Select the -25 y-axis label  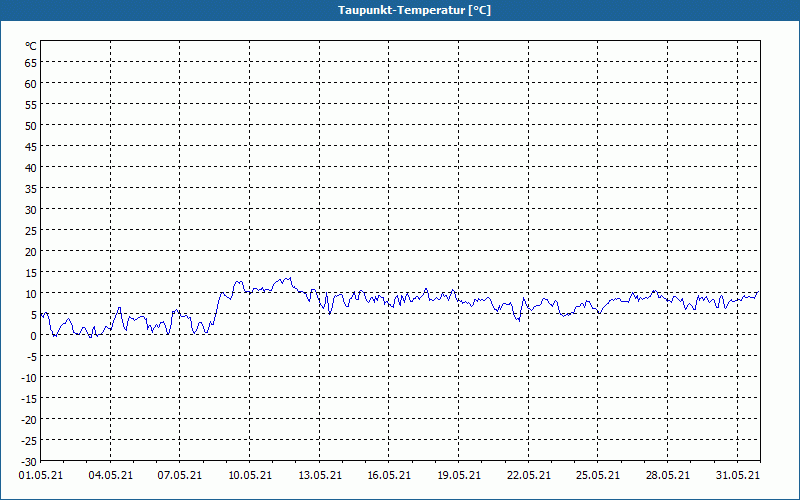29,440
